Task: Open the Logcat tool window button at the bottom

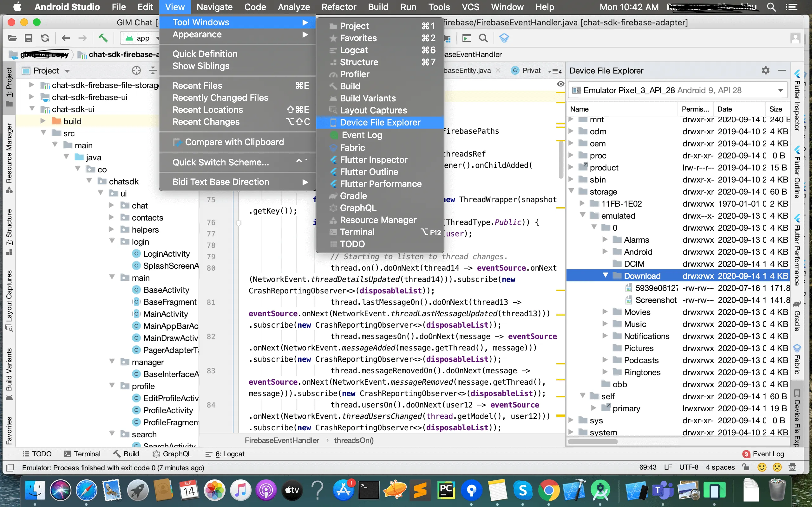Action: point(225,454)
